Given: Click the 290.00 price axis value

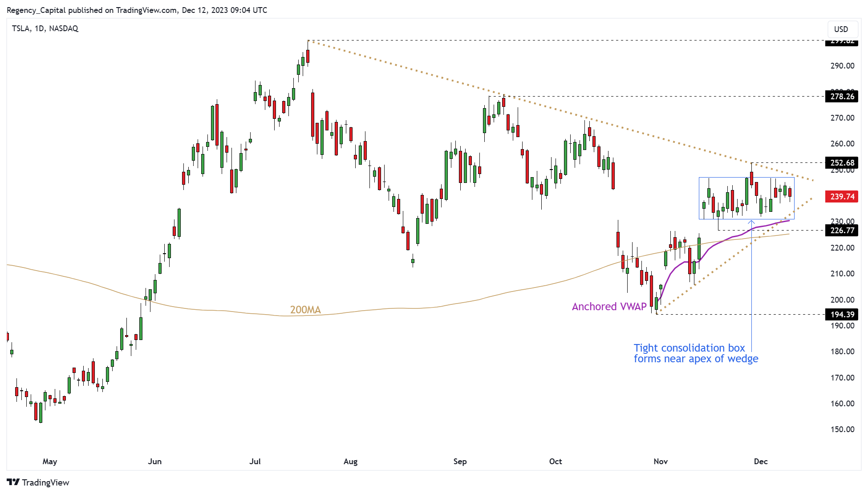Looking at the screenshot, I should 842,66.
